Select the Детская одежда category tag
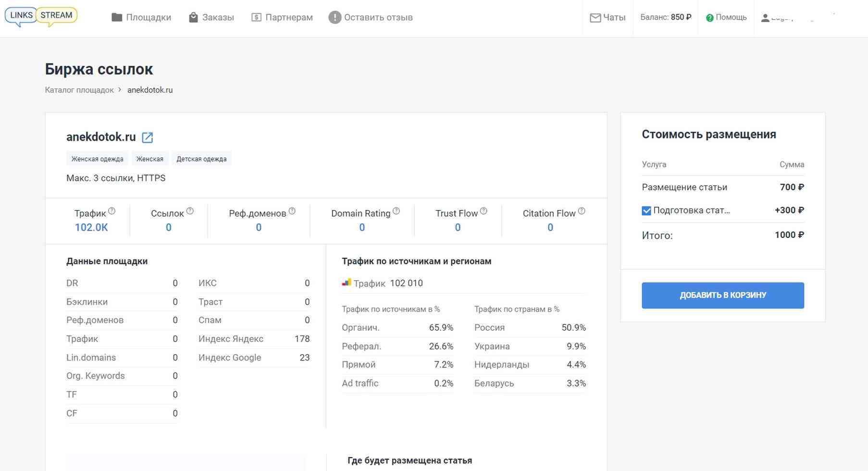868x471 pixels. [x=201, y=159]
